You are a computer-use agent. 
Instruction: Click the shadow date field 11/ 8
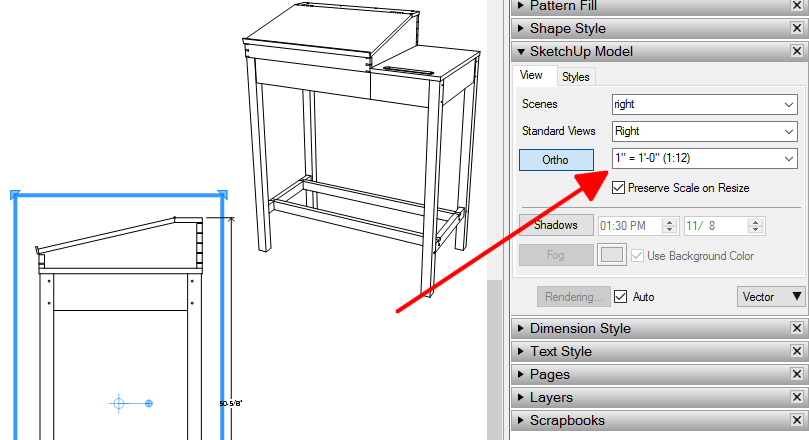point(715,226)
